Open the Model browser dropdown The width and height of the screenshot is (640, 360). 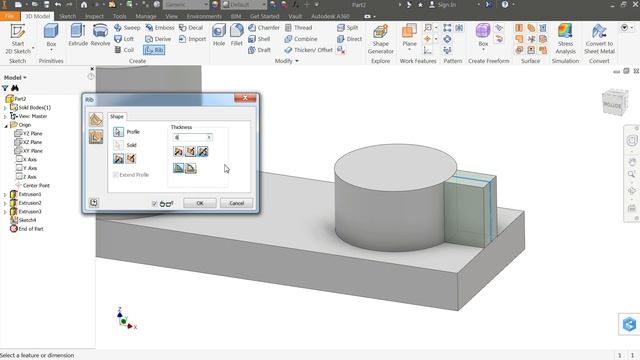coord(15,77)
